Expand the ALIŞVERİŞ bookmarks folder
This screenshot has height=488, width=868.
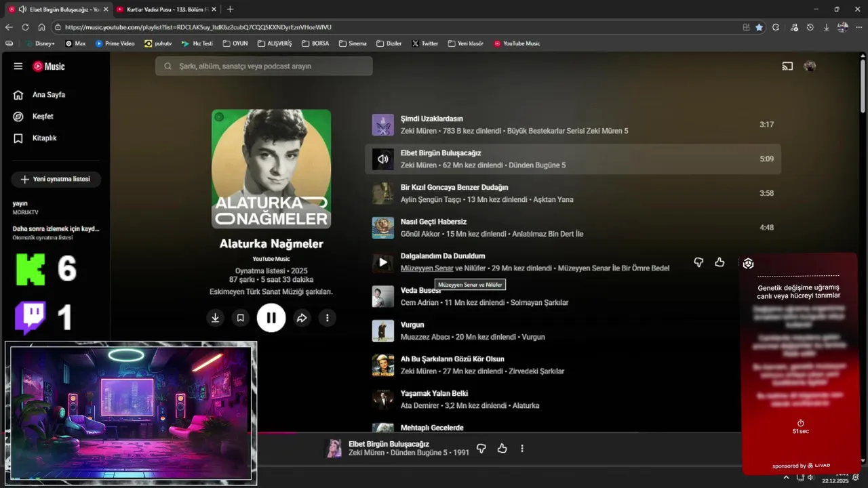tap(275, 43)
